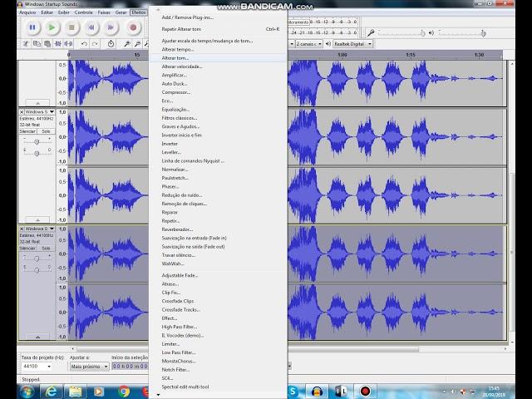
Task: Start playback with the green Play button
Action: point(52,27)
